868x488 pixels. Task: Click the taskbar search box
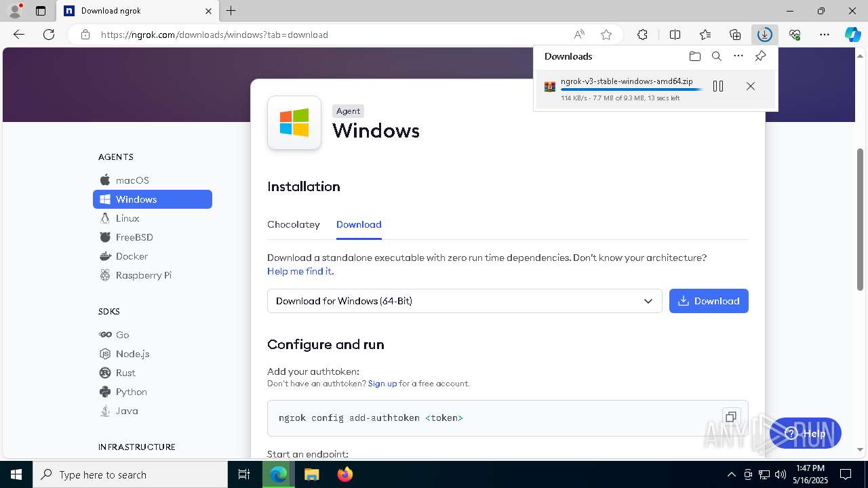[130, 474]
